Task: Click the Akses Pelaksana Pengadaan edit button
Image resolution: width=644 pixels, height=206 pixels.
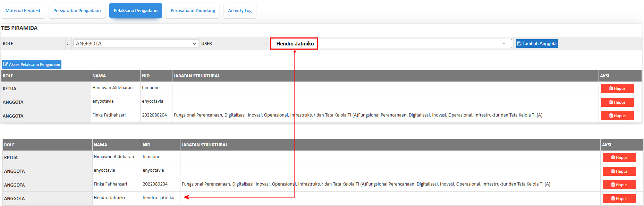Action: (32, 65)
